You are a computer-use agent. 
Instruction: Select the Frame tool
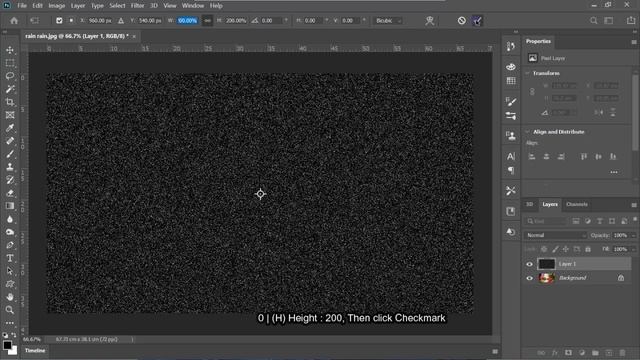click(x=10, y=115)
